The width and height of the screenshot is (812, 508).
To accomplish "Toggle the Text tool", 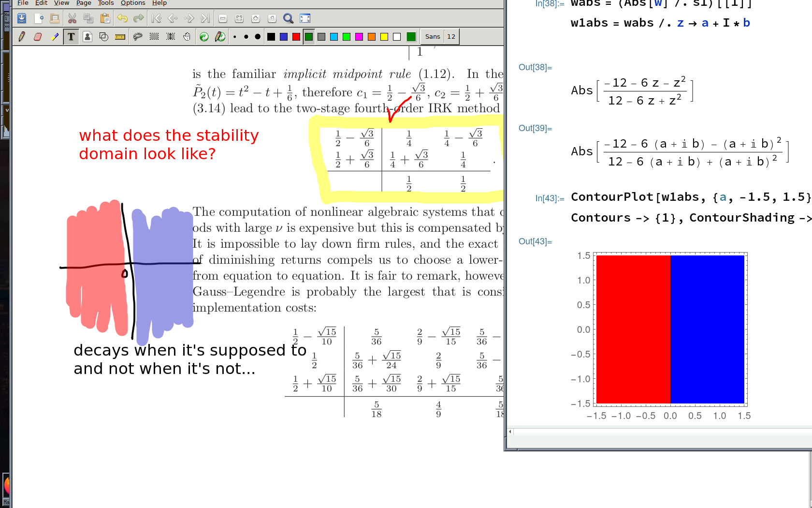I will 71,37.
